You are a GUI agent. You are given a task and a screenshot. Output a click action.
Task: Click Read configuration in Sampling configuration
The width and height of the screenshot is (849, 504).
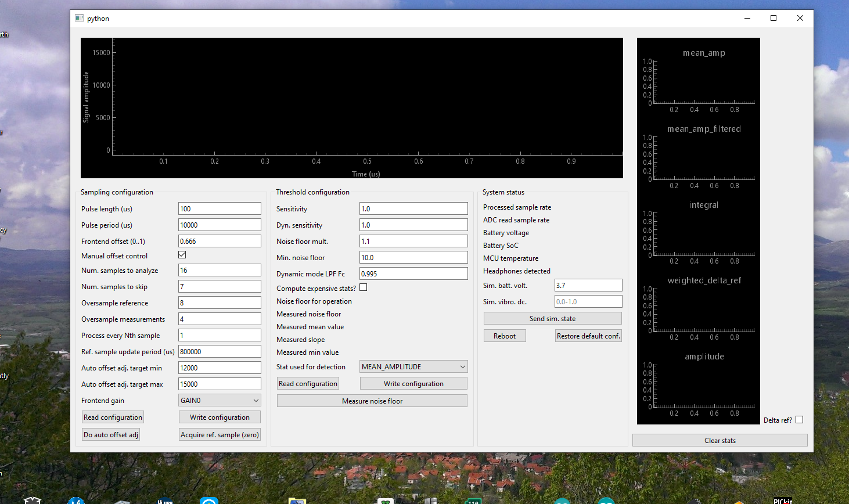113,417
